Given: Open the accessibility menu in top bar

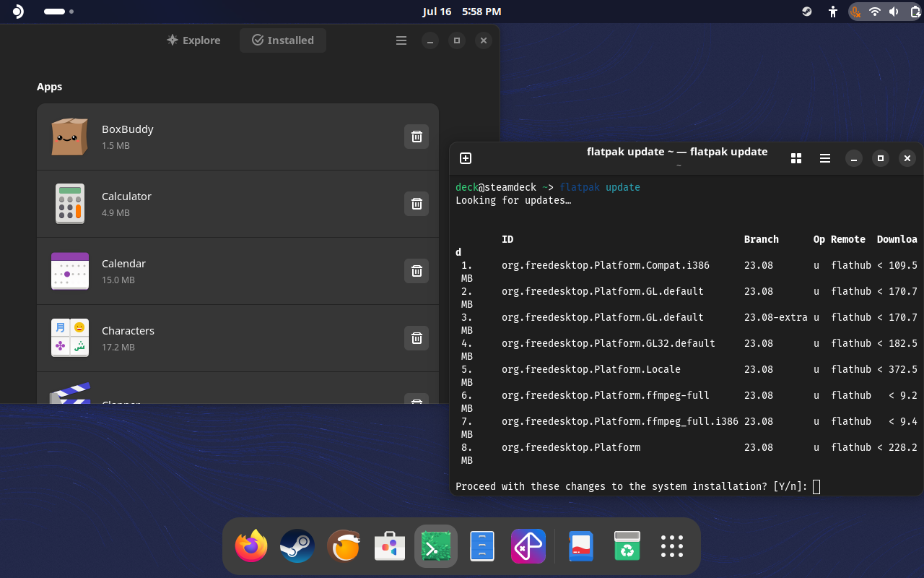Looking at the screenshot, I should click(x=833, y=12).
